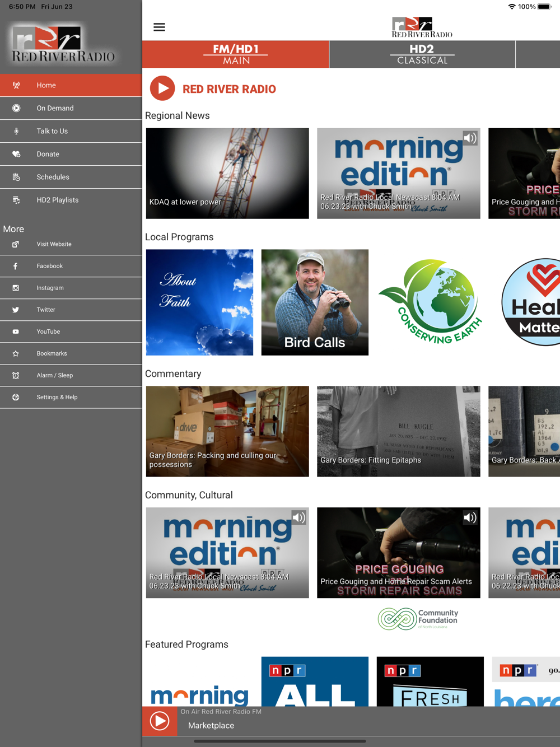Viewport: 560px width, 747px height.
Task: Open HD2 Playlists menu item
Action: [71, 200]
